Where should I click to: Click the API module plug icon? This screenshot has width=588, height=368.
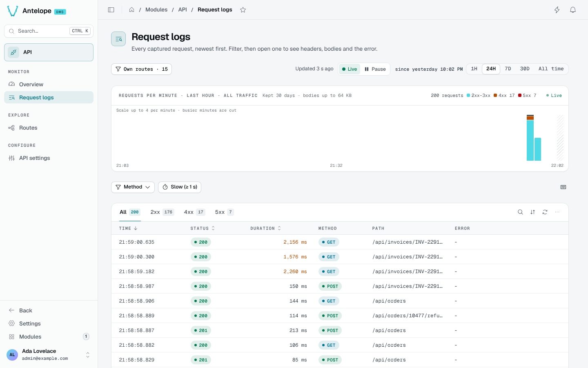(13, 52)
